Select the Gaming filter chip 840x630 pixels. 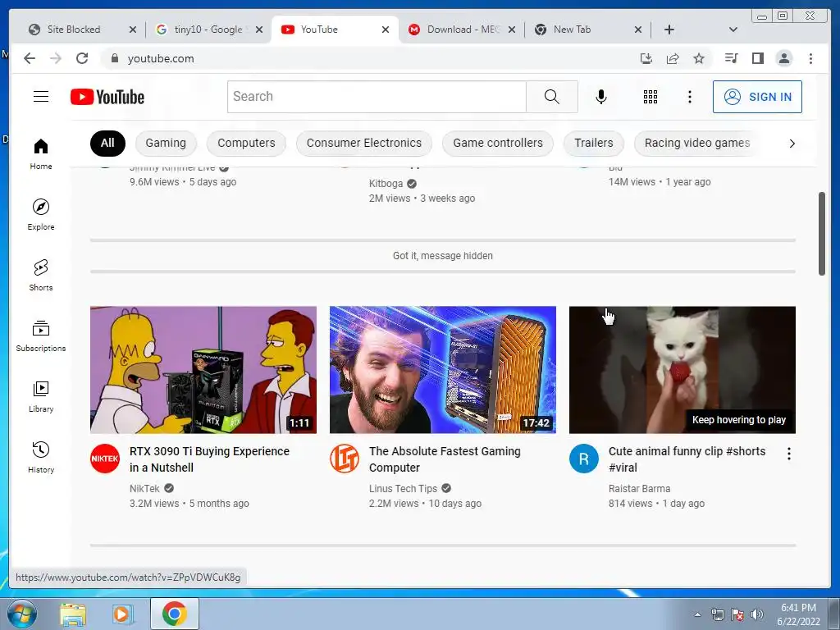tap(166, 143)
